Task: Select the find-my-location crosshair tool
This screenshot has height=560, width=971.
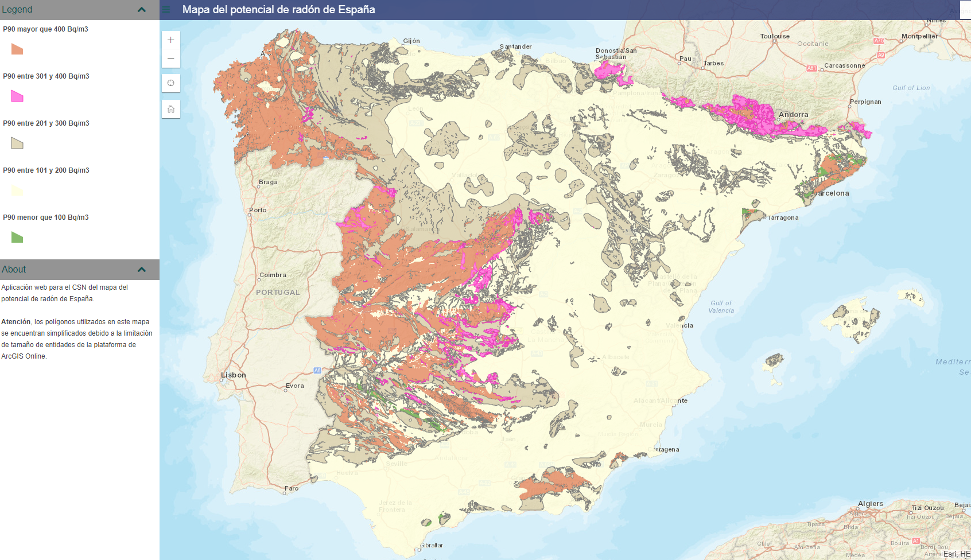Action: click(x=170, y=83)
